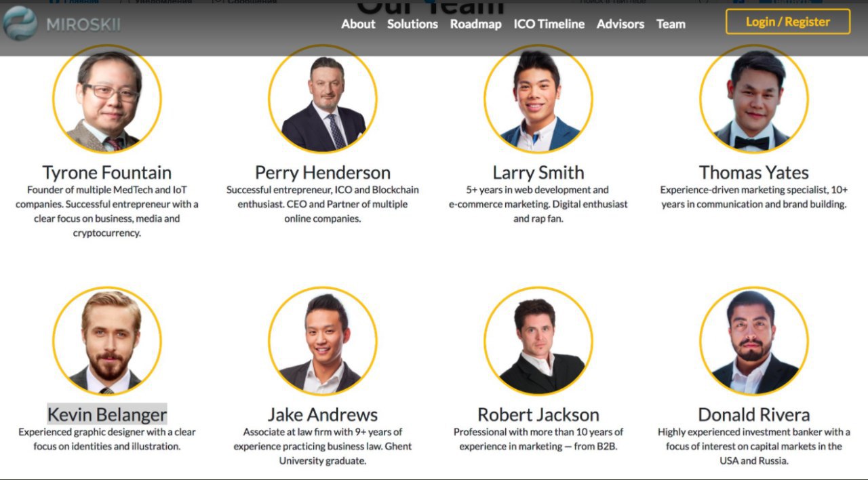Click the profile photo above the Robert Jackson name
Image resolution: width=868 pixels, height=480 pixels.
tap(538, 341)
